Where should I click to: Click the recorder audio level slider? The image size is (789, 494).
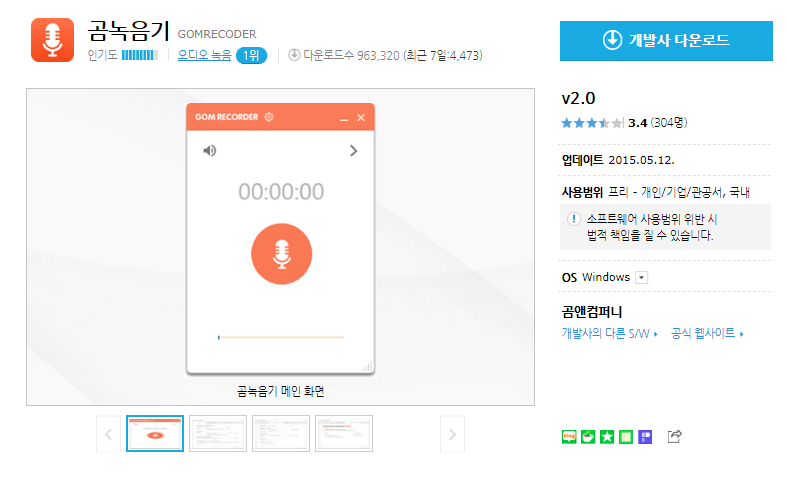(x=281, y=337)
